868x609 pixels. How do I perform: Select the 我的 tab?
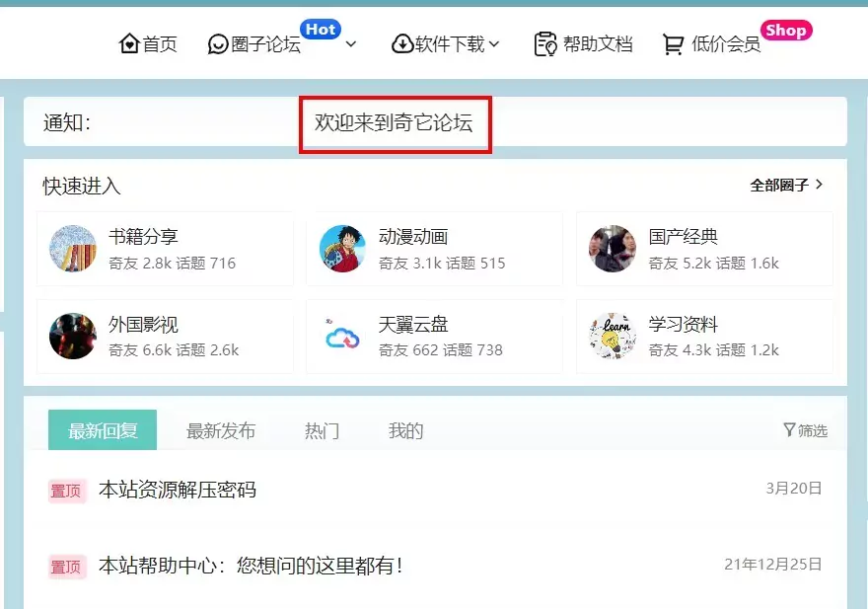click(x=404, y=429)
